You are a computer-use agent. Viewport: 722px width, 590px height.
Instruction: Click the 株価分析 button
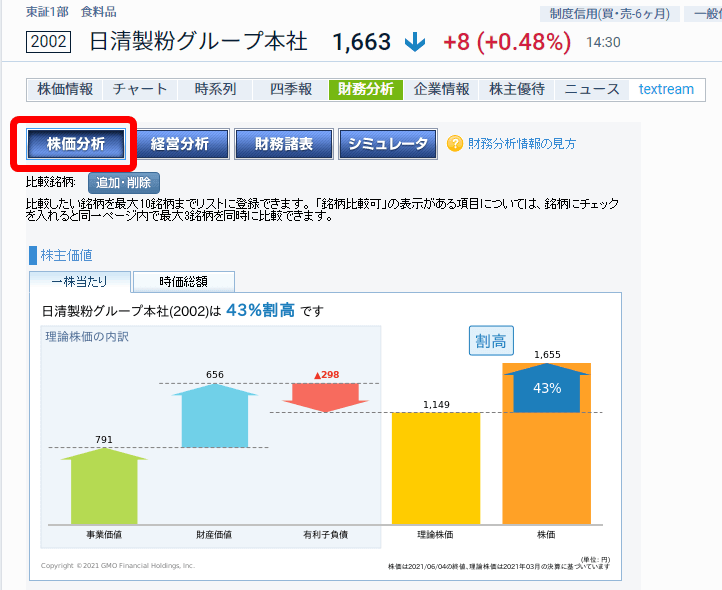(76, 144)
